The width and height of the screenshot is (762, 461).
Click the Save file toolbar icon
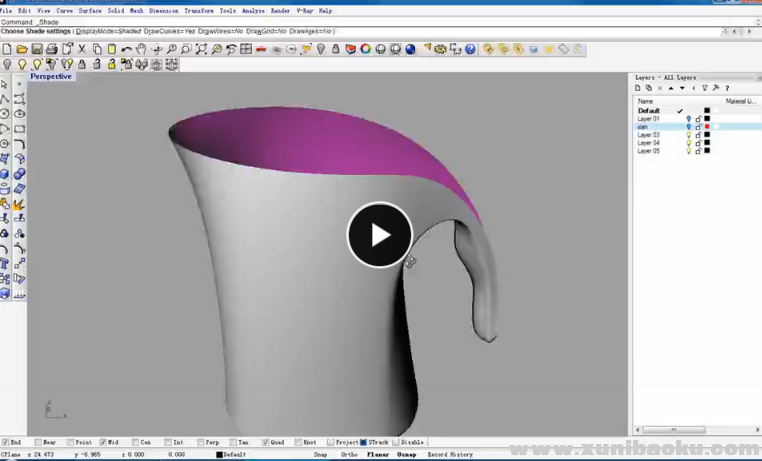coord(37,49)
